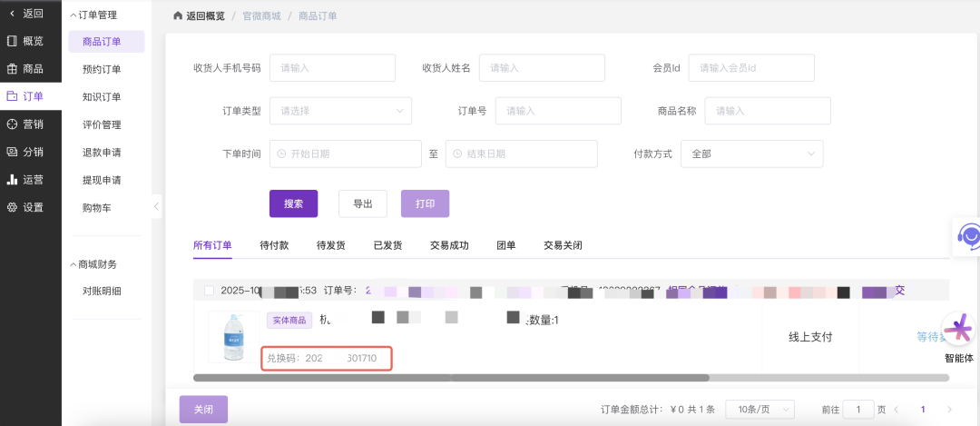Open 退款申请 in the order submenu

tap(102, 153)
